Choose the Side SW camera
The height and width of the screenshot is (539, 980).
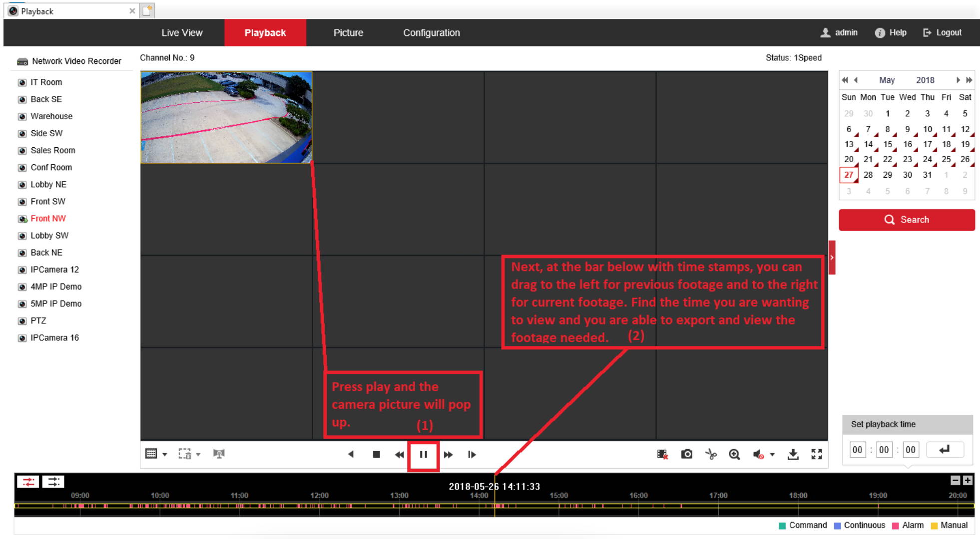[x=46, y=133]
